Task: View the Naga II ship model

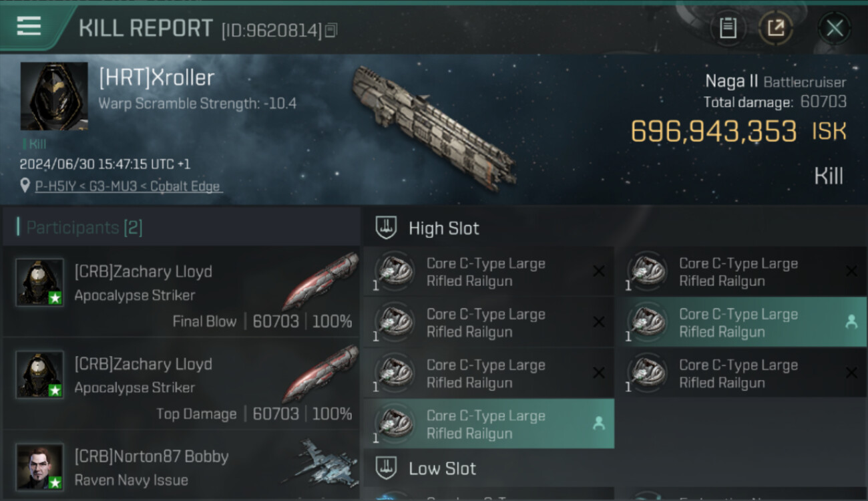Action: (x=434, y=127)
